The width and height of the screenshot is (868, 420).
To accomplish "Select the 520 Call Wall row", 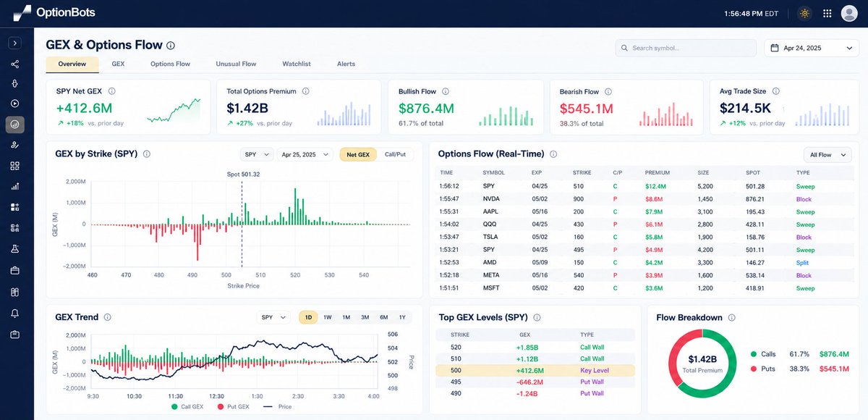I will [535, 347].
